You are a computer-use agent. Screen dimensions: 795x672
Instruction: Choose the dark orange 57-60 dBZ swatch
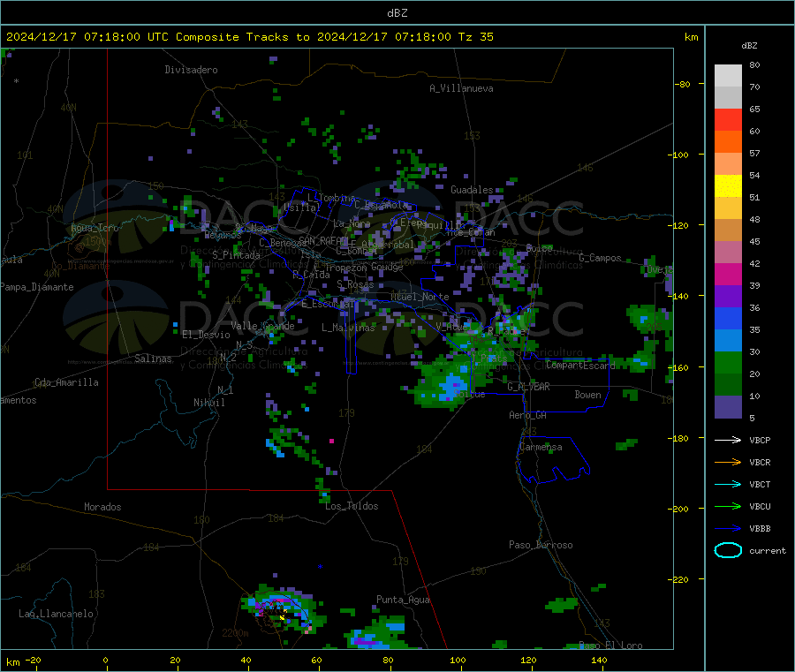728,142
